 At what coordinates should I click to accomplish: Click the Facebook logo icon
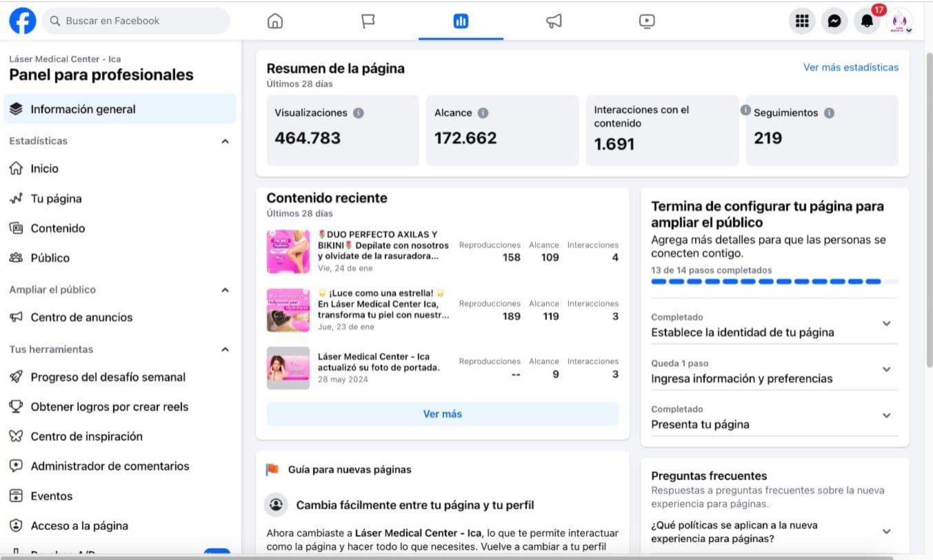[x=23, y=21]
